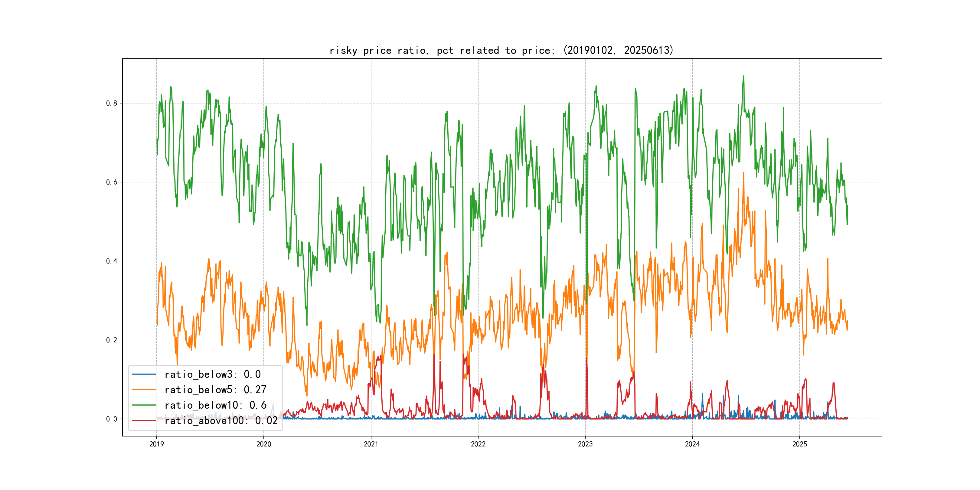Viewport: 980px width, 490px height.
Task: Click the 0.2 y-axis tick label
Action: coord(112,340)
